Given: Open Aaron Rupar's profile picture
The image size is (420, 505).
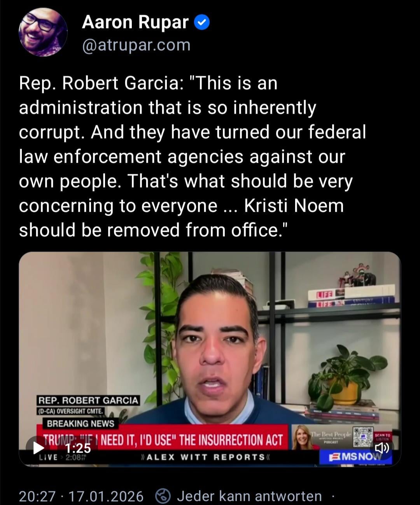Looking at the screenshot, I should tap(43, 32).
